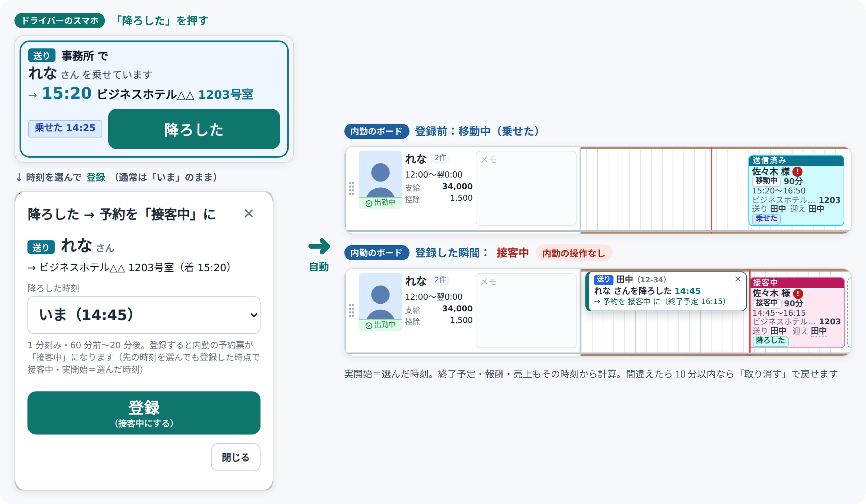Screen dimensions: 866x504
Task: Open the 接客中 reservation card
Action: (798, 313)
